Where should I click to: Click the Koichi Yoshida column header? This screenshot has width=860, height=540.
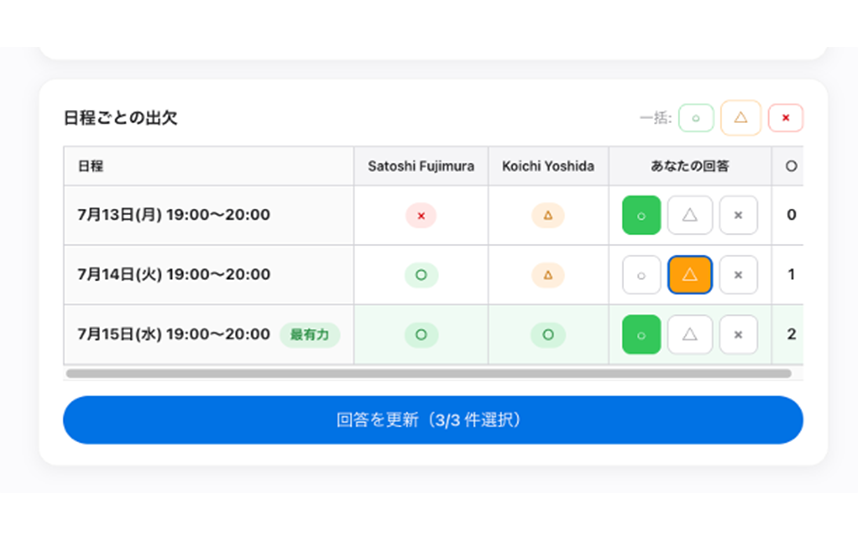coord(548,166)
